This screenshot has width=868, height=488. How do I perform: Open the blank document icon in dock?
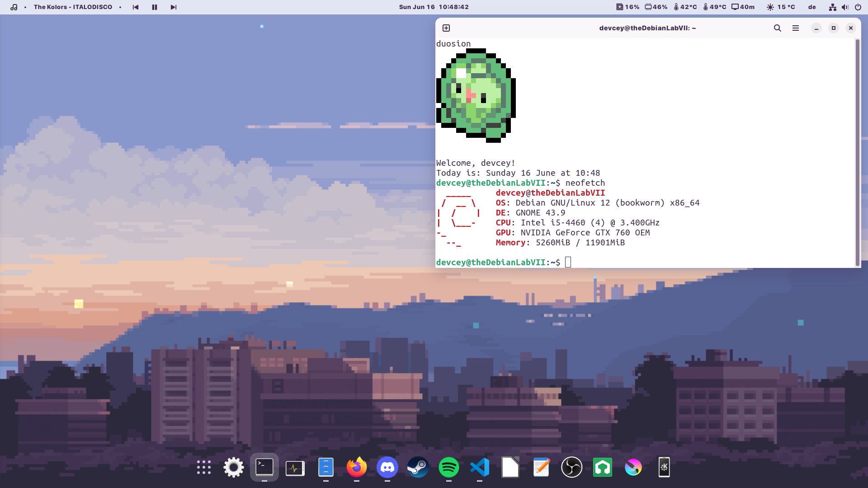[x=510, y=467]
